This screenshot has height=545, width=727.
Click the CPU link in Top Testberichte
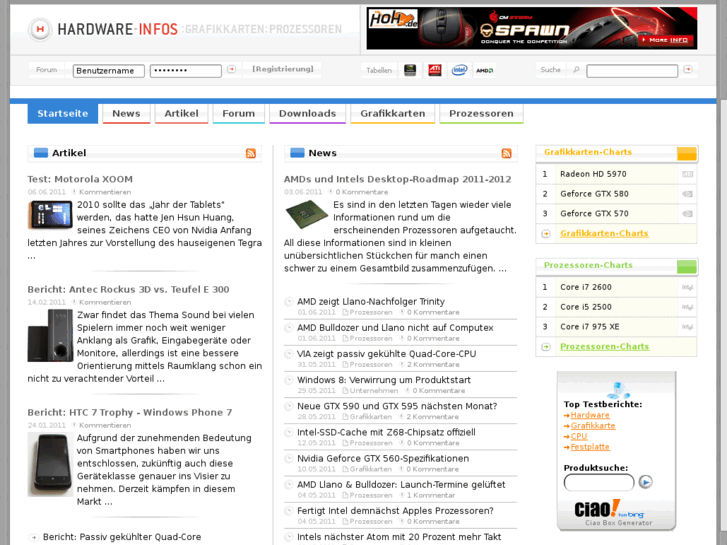pos(579,436)
